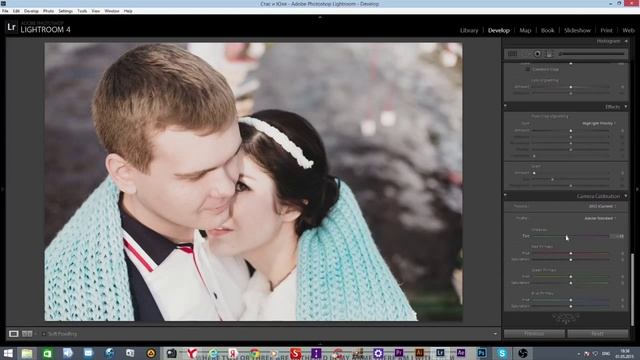
Task: Open the Process version dropdown
Action: [602, 206]
